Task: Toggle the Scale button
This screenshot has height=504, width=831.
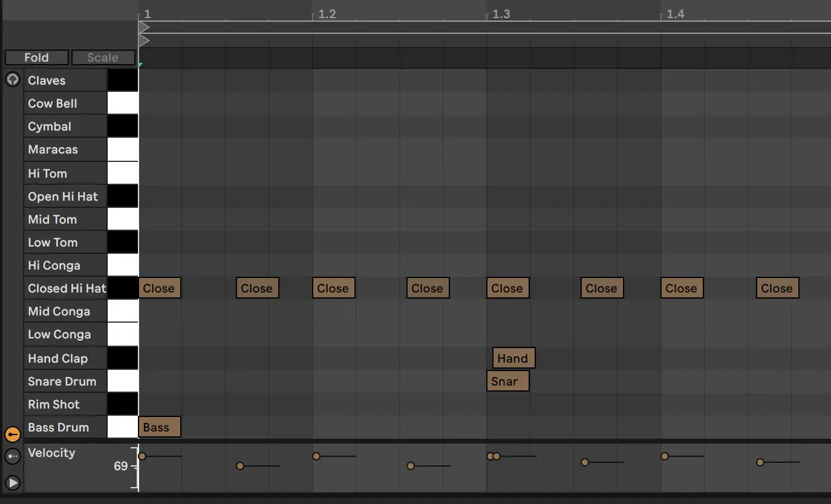Action: (103, 57)
